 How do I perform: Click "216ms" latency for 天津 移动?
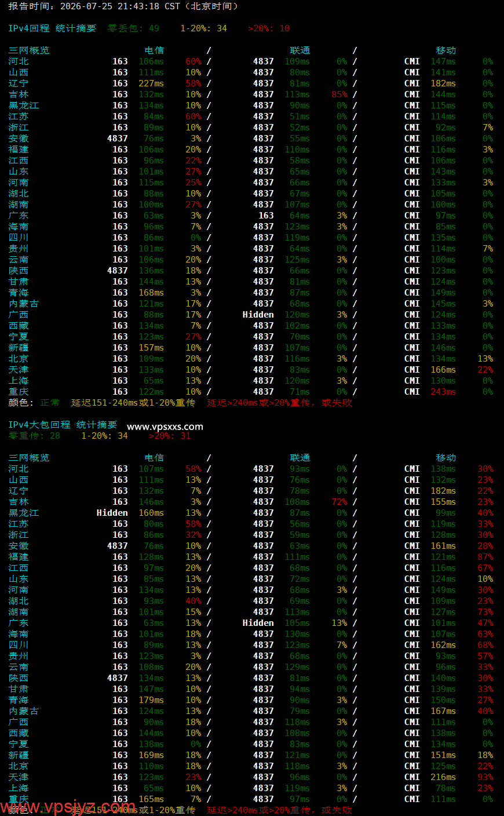click(443, 777)
